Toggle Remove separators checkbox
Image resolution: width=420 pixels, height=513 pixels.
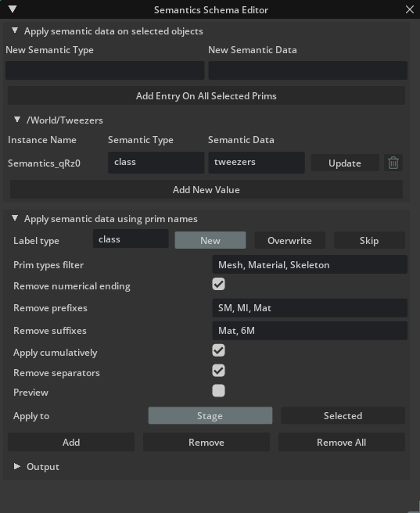coord(218,371)
